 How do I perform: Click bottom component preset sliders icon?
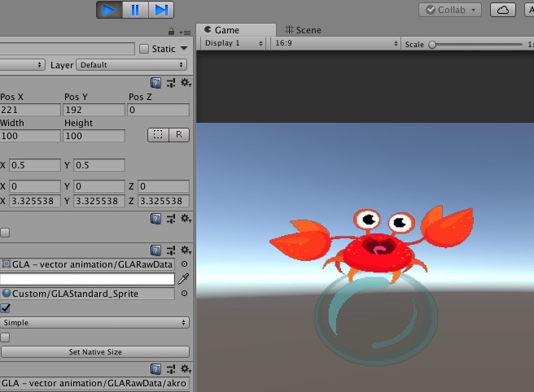171,369
